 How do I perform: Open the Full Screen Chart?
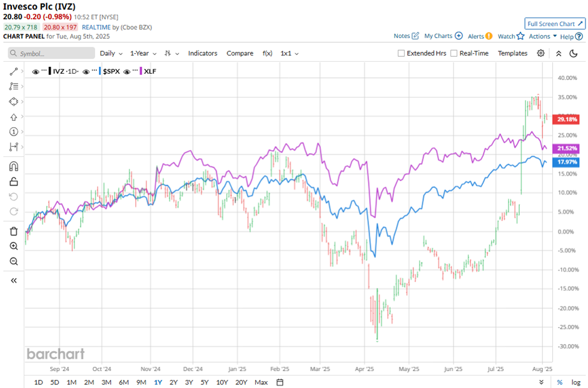555,24
